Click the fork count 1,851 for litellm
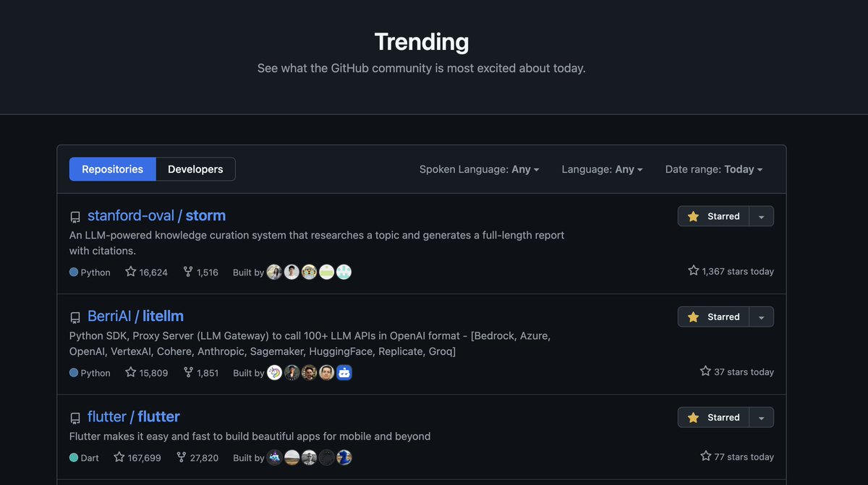This screenshot has width=868, height=485. [200, 372]
